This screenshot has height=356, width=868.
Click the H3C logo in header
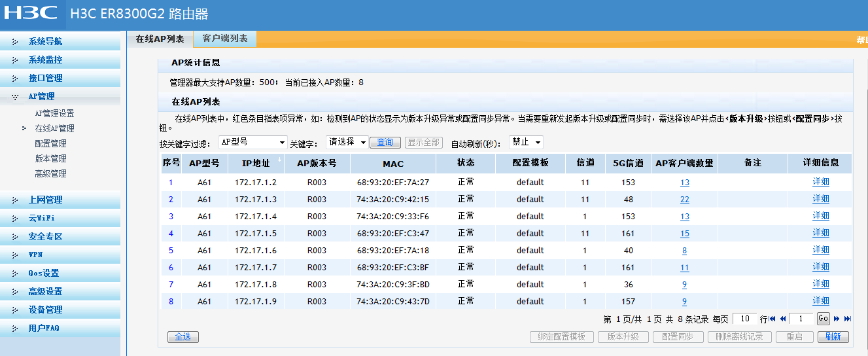(31, 12)
